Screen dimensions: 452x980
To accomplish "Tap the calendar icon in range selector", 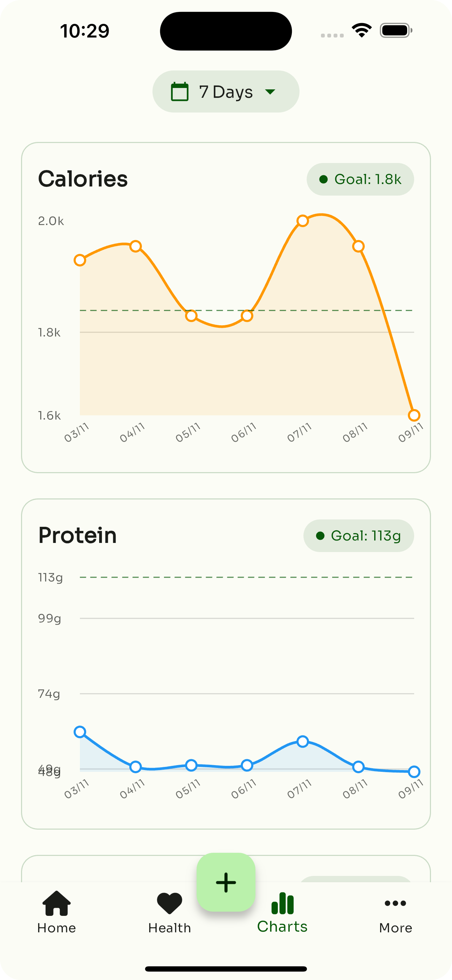I will [x=180, y=92].
